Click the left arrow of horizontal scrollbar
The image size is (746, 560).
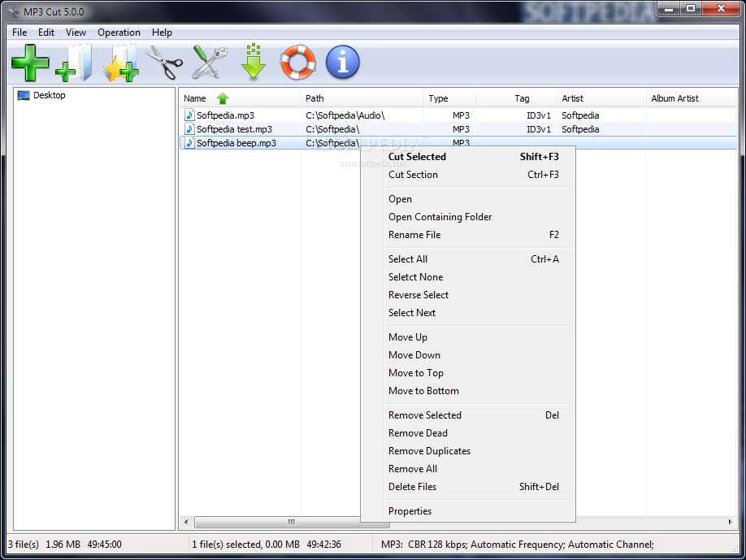186,523
